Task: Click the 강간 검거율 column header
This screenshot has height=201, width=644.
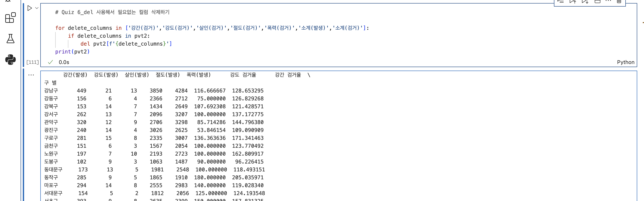Action: click(288, 75)
